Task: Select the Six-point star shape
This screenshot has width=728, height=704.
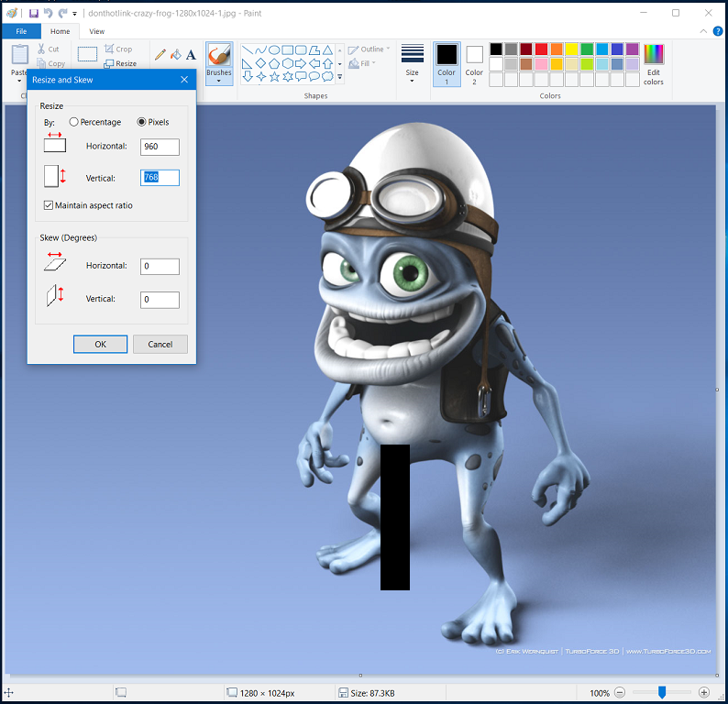Action: click(x=288, y=77)
